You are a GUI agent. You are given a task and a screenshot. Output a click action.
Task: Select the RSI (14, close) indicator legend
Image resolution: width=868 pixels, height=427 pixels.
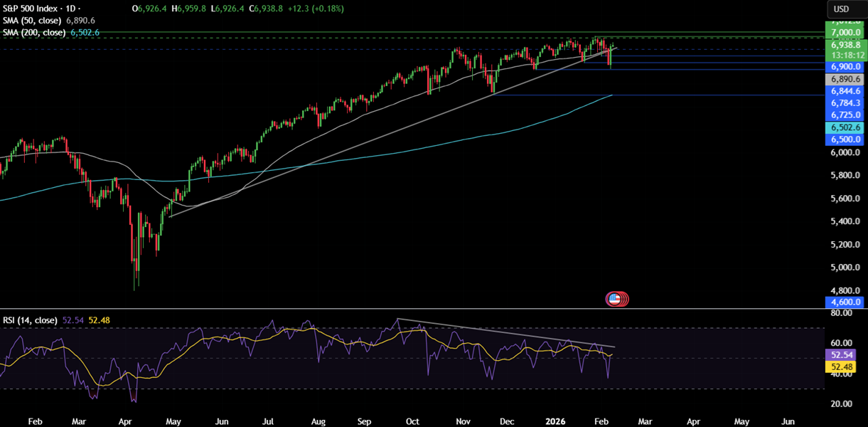click(29, 320)
